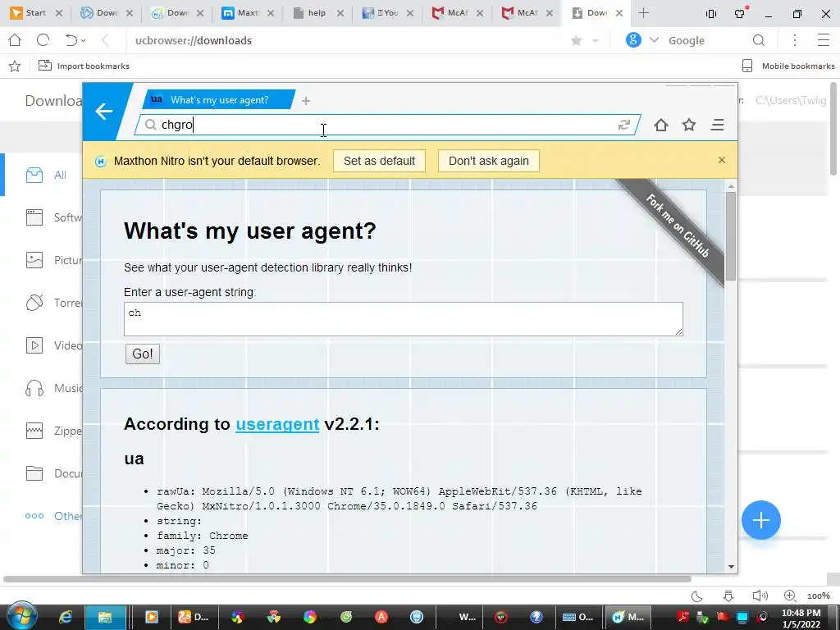This screenshot has height=630, width=840.
Task: Add a new Maxthon Nitro tab
Action: pyautogui.click(x=306, y=101)
